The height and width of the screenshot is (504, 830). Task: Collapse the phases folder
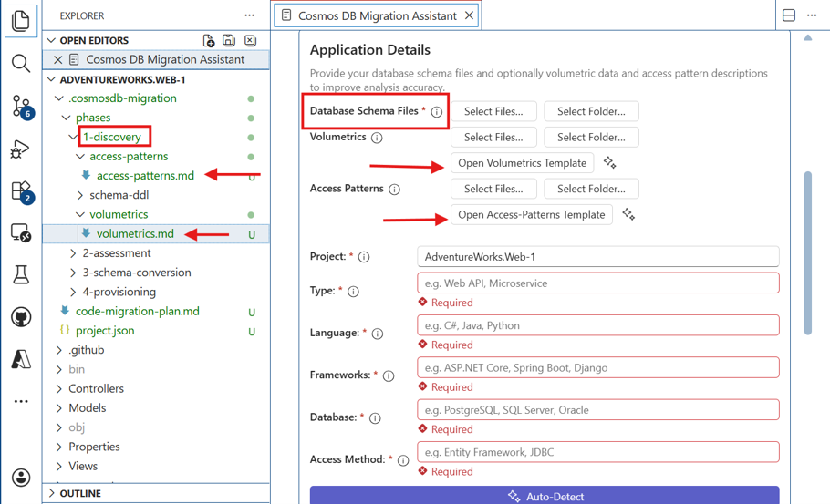(67, 118)
